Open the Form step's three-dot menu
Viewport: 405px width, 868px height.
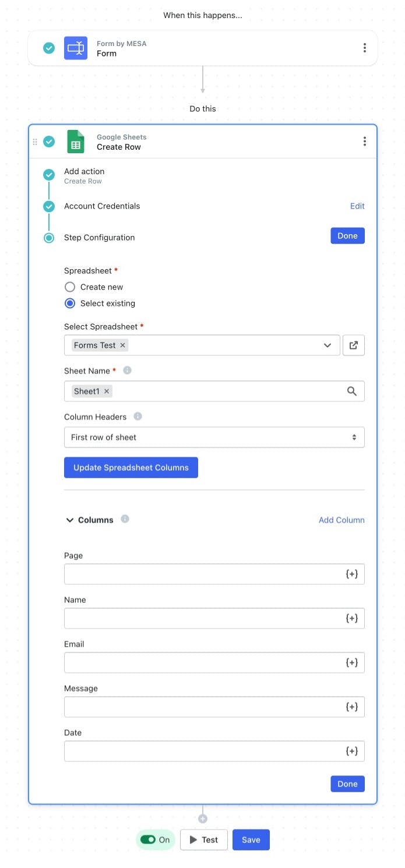(x=365, y=48)
